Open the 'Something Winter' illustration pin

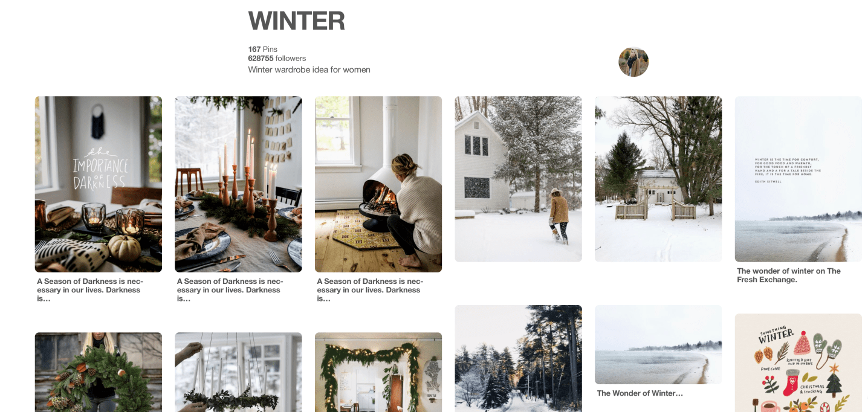(x=798, y=362)
